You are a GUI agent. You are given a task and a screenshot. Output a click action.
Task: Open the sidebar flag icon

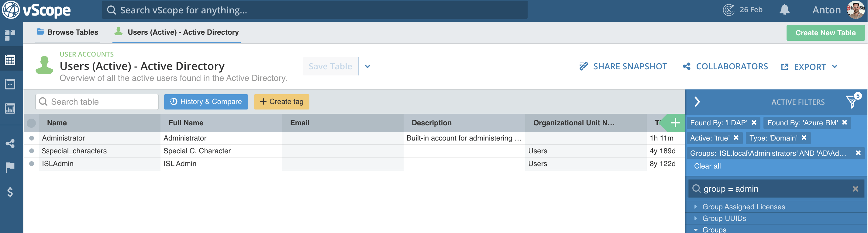(10, 167)
